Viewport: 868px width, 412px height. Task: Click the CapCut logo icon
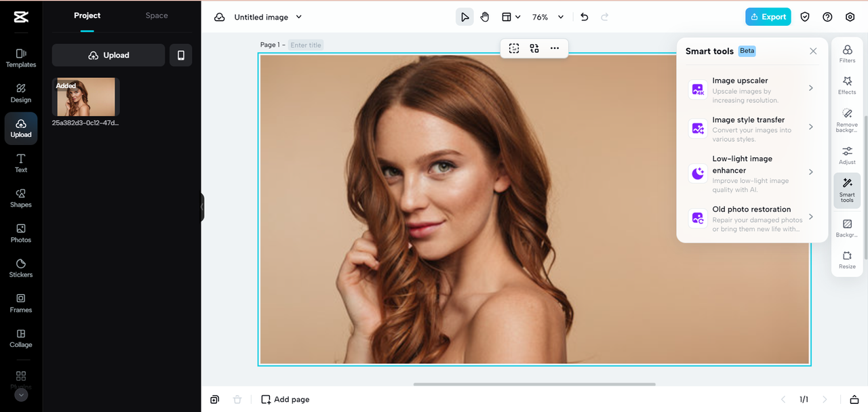coord(20,18)
